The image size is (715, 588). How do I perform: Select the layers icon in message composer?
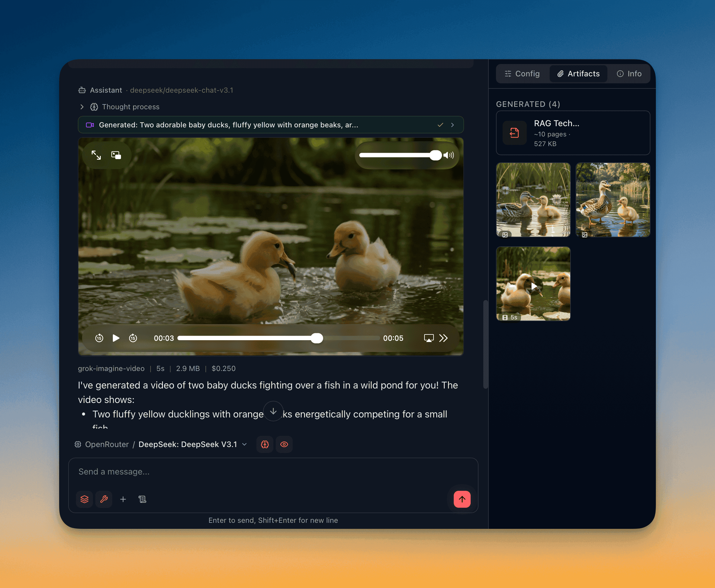(x=84, y=499)
